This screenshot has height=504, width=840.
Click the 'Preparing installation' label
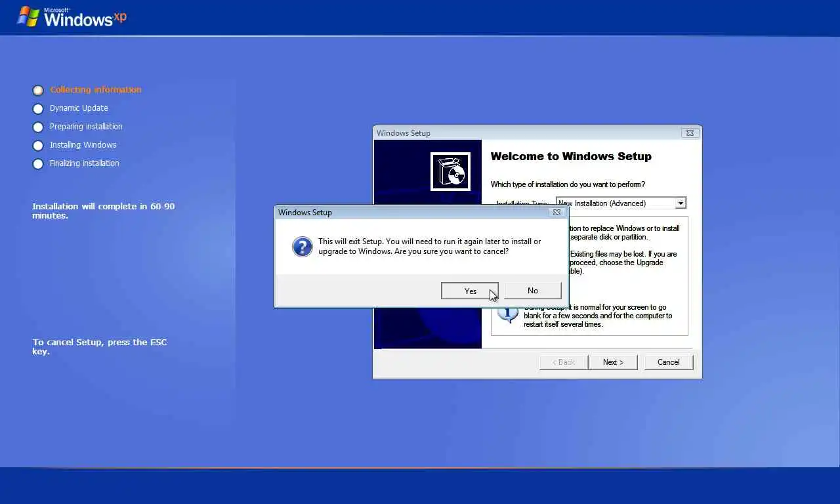pos(86,127)
